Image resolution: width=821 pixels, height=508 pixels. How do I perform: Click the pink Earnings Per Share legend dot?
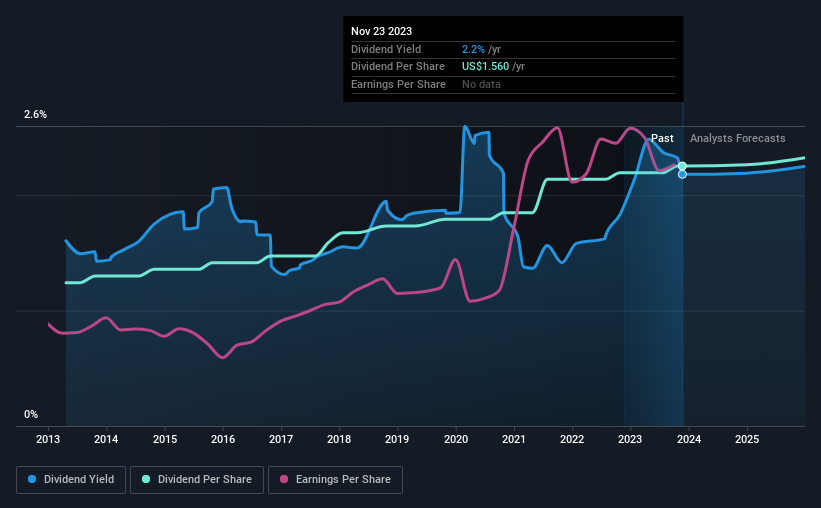pos(284,479)
